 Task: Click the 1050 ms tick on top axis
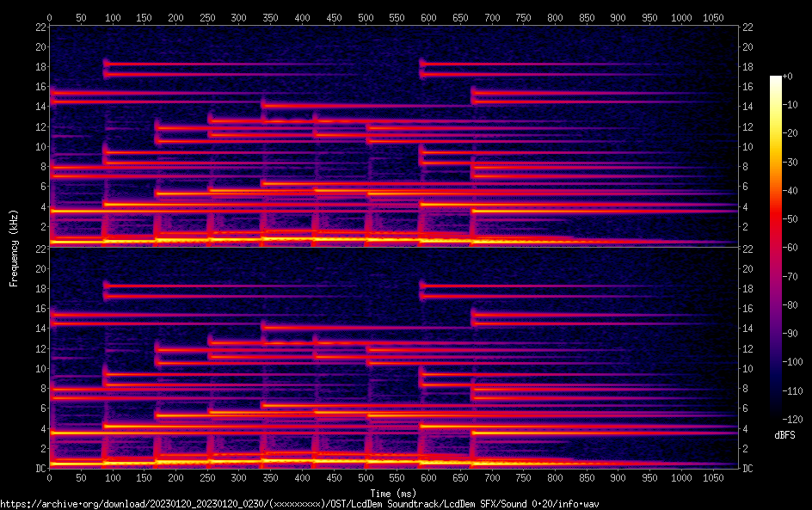coord(713,16)
